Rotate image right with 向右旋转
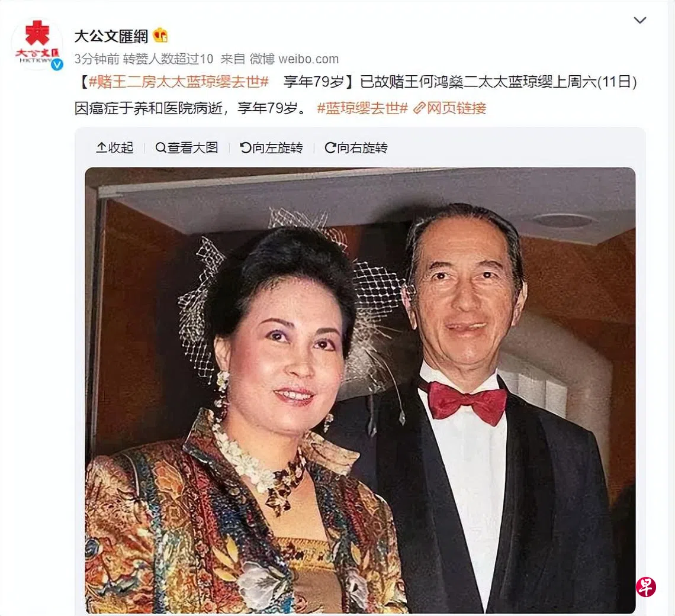675x616 pixels. click(356, 147)
